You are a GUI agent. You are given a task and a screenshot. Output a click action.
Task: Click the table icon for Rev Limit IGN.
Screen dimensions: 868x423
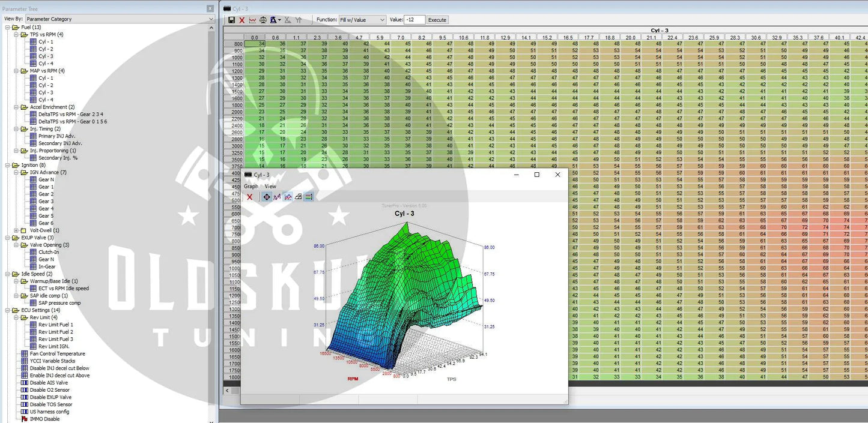point(33,346)
